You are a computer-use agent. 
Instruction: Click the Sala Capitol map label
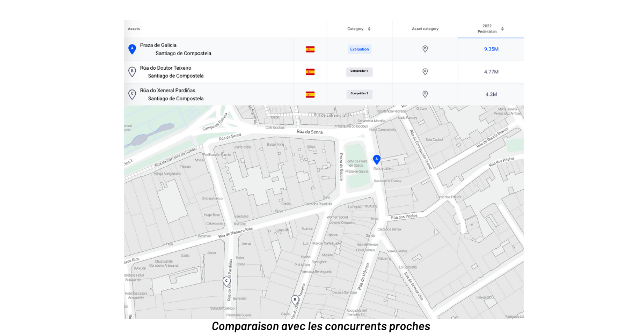coord(434,139)
